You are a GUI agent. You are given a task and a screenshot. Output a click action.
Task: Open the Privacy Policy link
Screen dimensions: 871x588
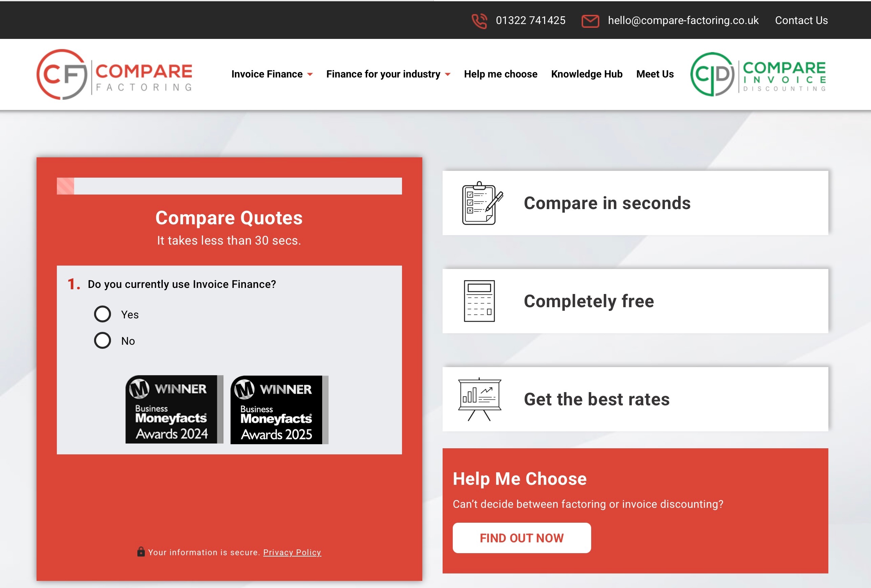tap(292, 552)
